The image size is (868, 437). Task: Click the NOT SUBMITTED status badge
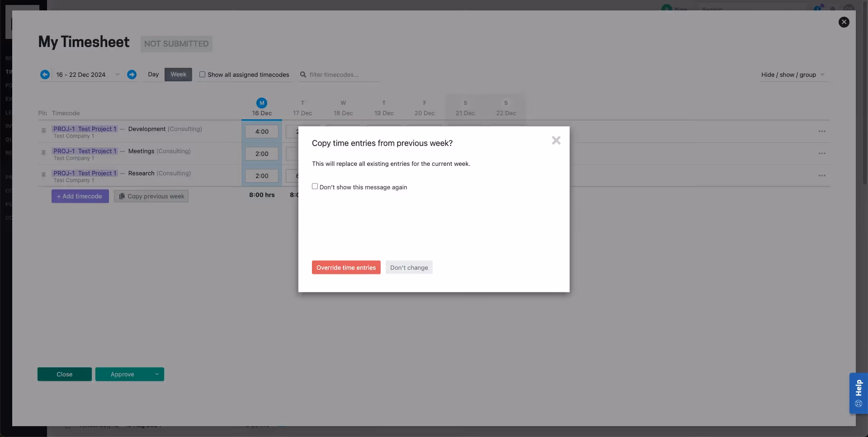coord(176,44)
